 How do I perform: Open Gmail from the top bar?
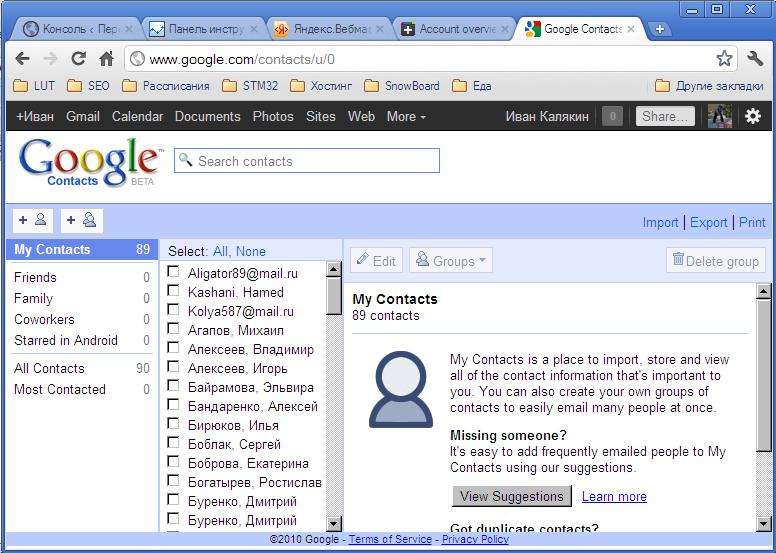pos(83,116)
